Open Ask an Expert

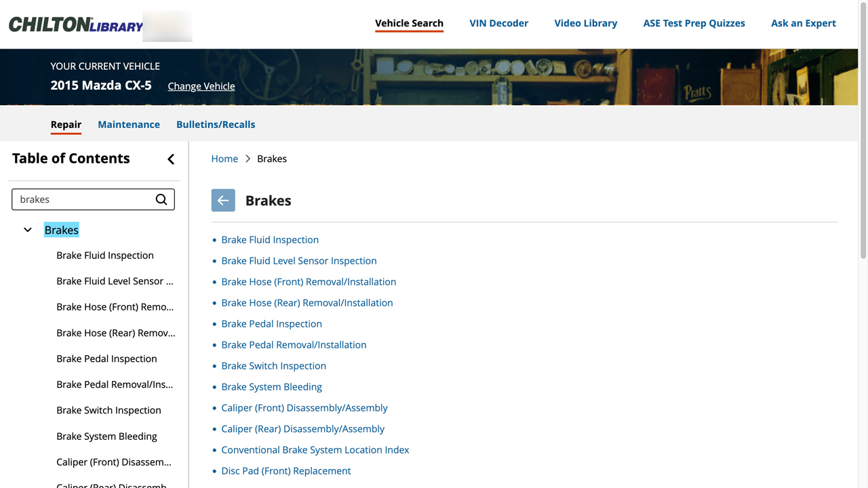coord(803,23)
